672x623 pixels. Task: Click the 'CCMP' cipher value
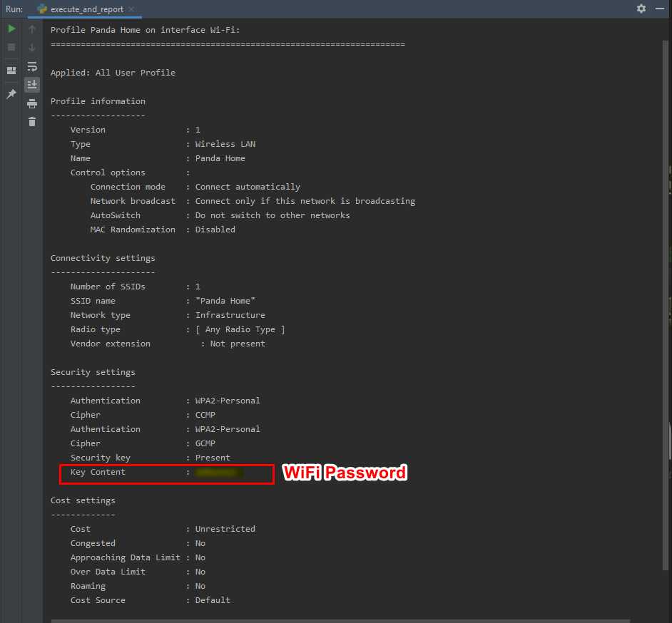pyautogui.click(x=205, y=415)
